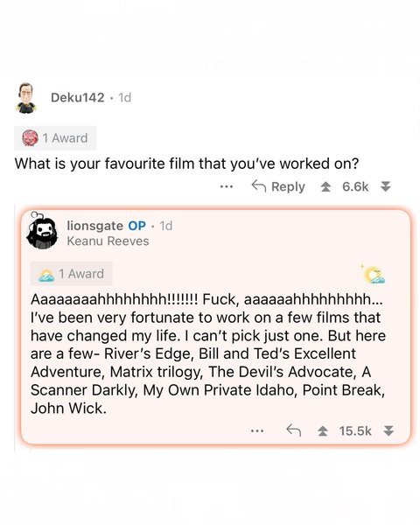The height and width of the screenshot is (525, 420).
Task: Click the 6.6k vote count
Action: pos(355,187)
